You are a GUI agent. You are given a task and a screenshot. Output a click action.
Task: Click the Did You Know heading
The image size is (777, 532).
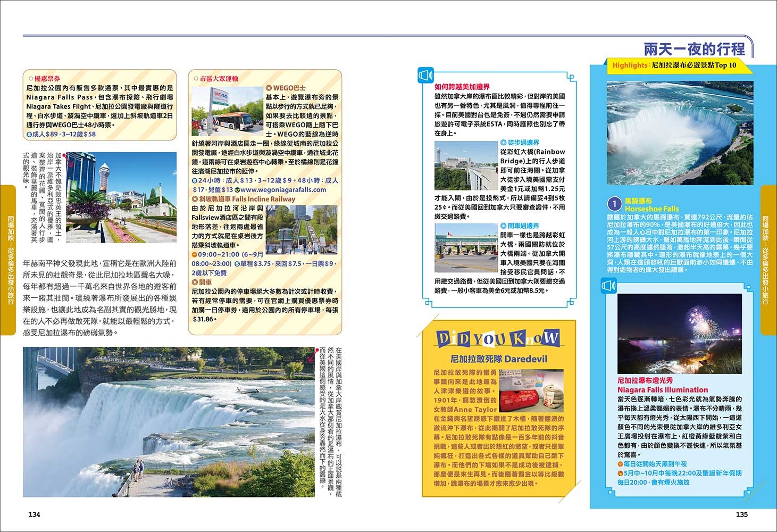click(498, 338)
